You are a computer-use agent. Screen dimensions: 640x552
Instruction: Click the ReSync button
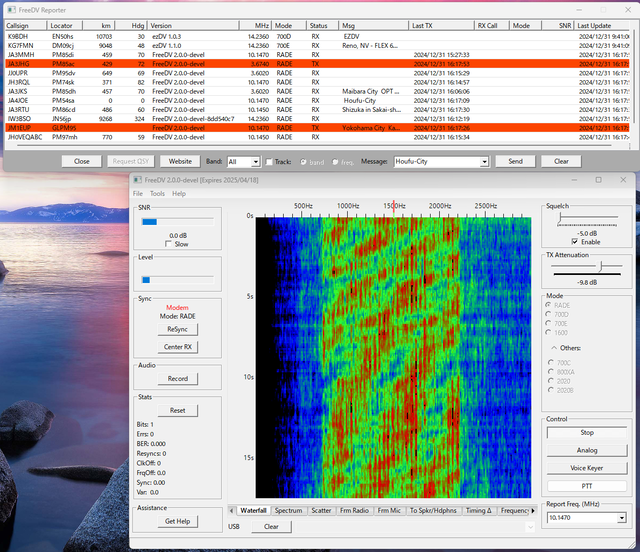pos(177,329)
